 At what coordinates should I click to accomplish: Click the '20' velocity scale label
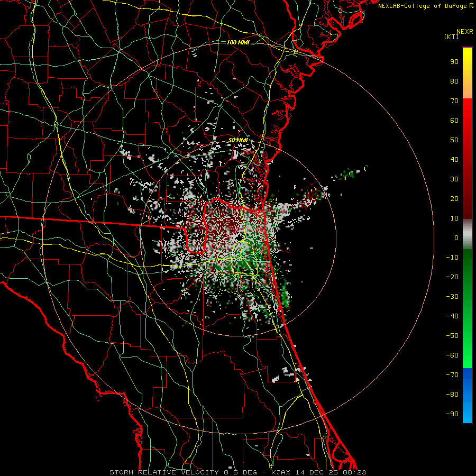[x=454, y=199]
